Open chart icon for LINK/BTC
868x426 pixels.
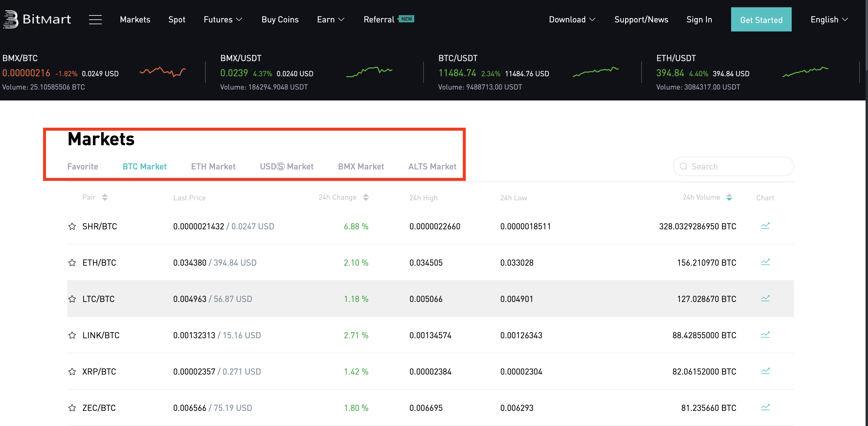click(x=765, y=335)
